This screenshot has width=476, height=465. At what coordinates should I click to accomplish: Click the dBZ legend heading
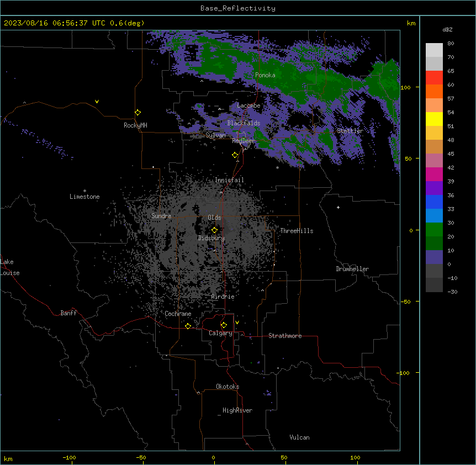point(447,29)
